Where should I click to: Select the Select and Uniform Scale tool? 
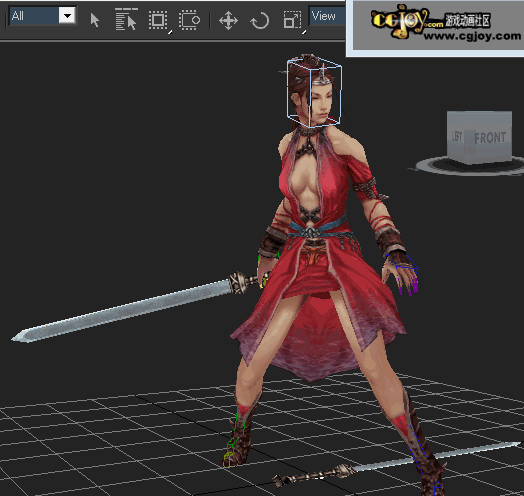coord(292,20)
